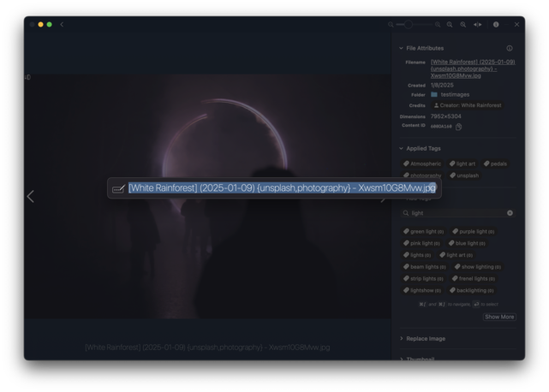Add the 'pink light (0)' suggested tag
Viewport: 549px width, 392px height.
click(421, 243)
